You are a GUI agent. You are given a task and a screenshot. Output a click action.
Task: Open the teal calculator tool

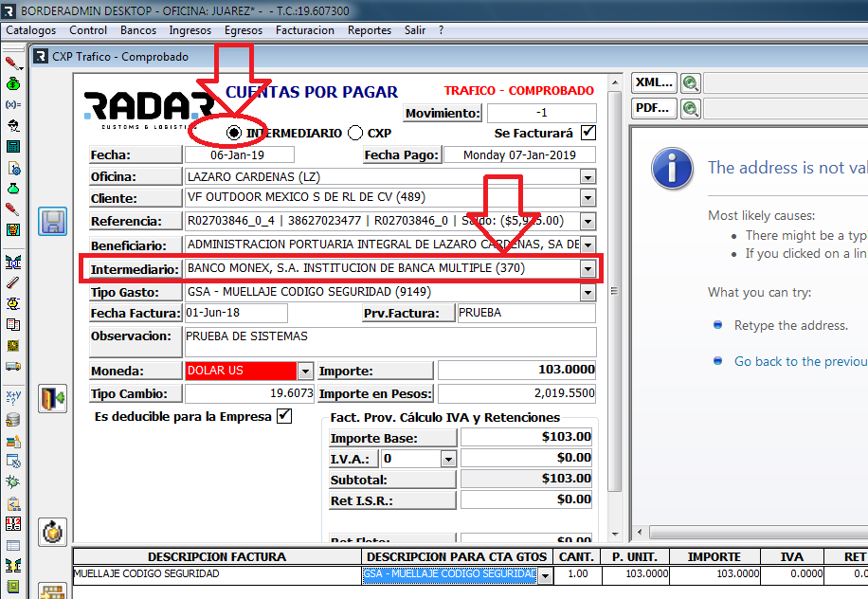13,147
